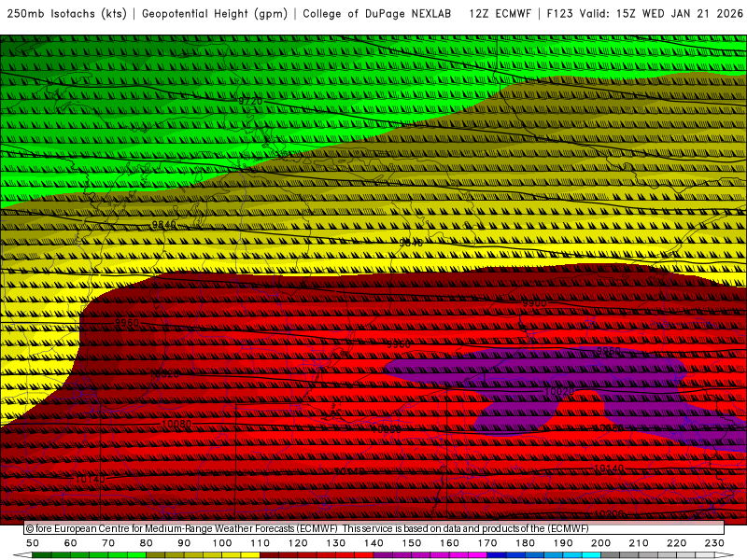Click the 170 knots colorbar label

pos(486,543)
